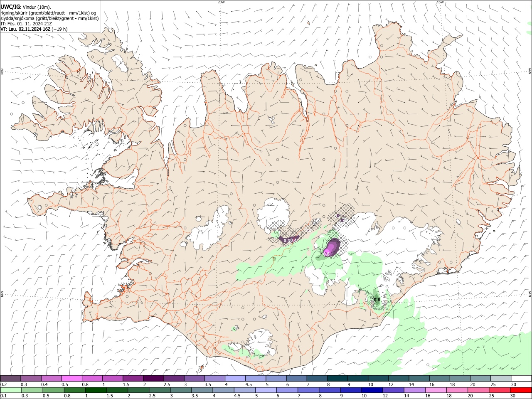Screen dimensions: 532x399
Task: Click the light pink 16 swatch in the lower legend row
Action: point(436,390)
